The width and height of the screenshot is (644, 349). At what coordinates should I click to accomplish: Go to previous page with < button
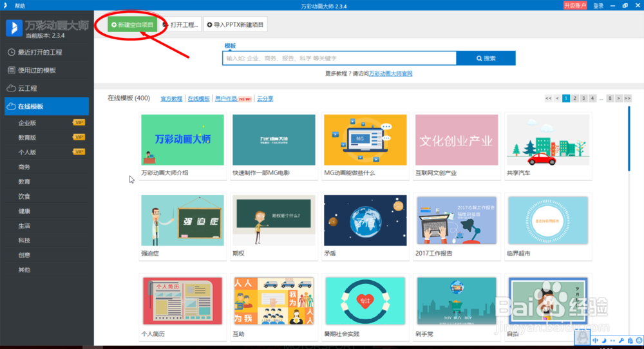tap(557, 98)
